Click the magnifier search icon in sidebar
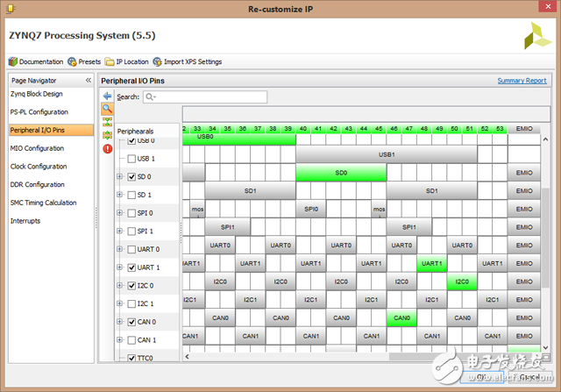561x392 pixels. tap(108, 109)
